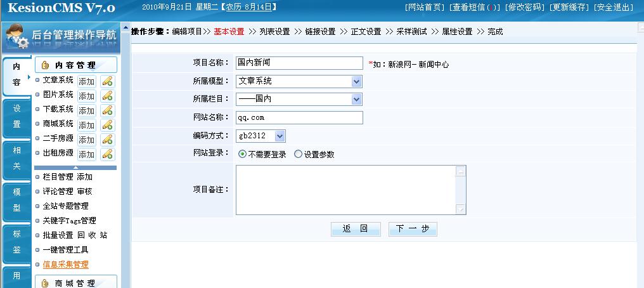Click 审核 link beside 评论管理

click(x=84, y=192)
